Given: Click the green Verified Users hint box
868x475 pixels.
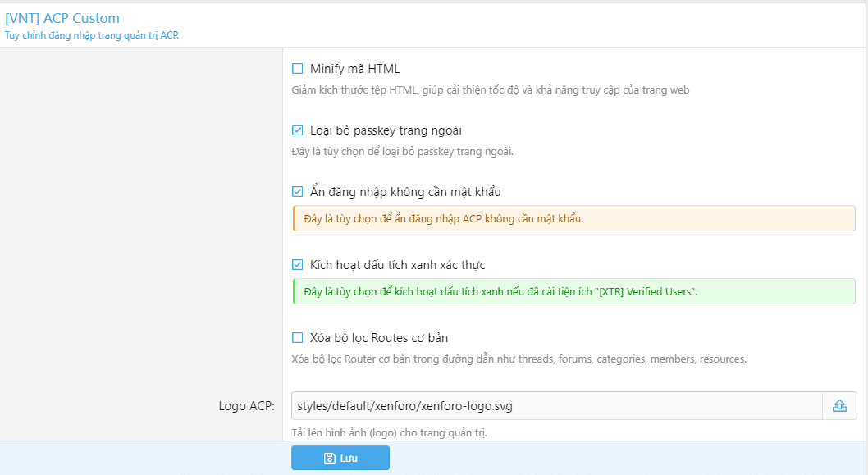Looking at the screenshot, I should click(x=573, y=292).
